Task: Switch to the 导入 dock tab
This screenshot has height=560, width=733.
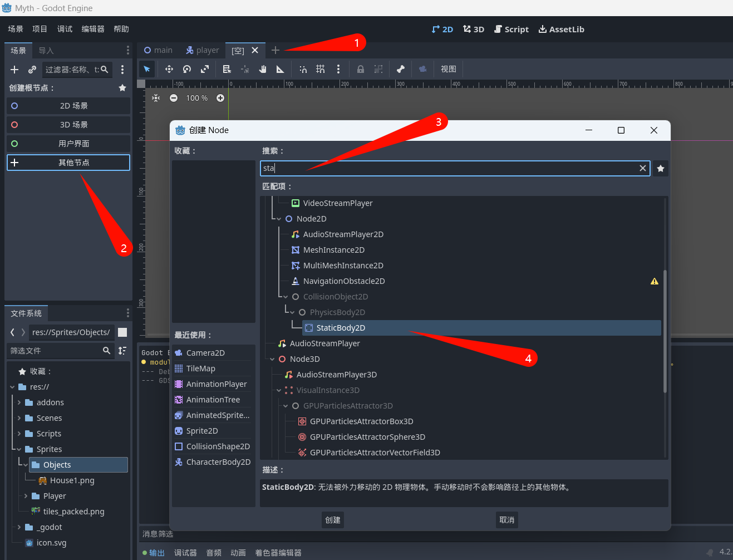Action: 46,51
